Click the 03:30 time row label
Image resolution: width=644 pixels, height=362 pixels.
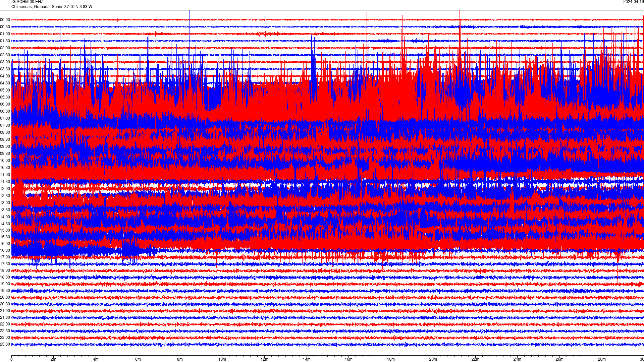click(5, 69)
